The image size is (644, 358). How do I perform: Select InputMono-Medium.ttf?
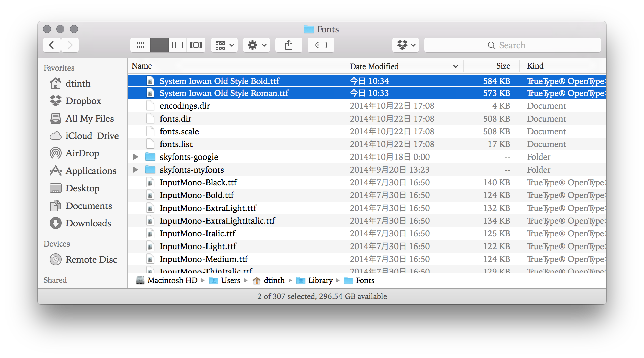pyautogui.click(x=367, y=259)
